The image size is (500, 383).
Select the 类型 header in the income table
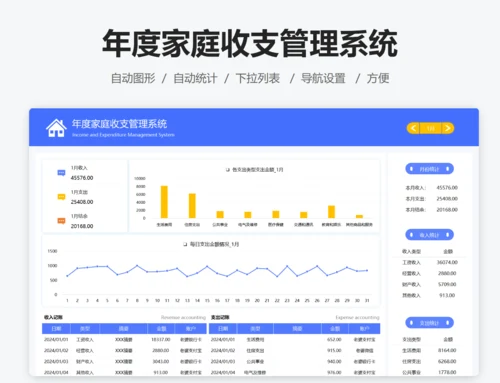click(85, 329)
